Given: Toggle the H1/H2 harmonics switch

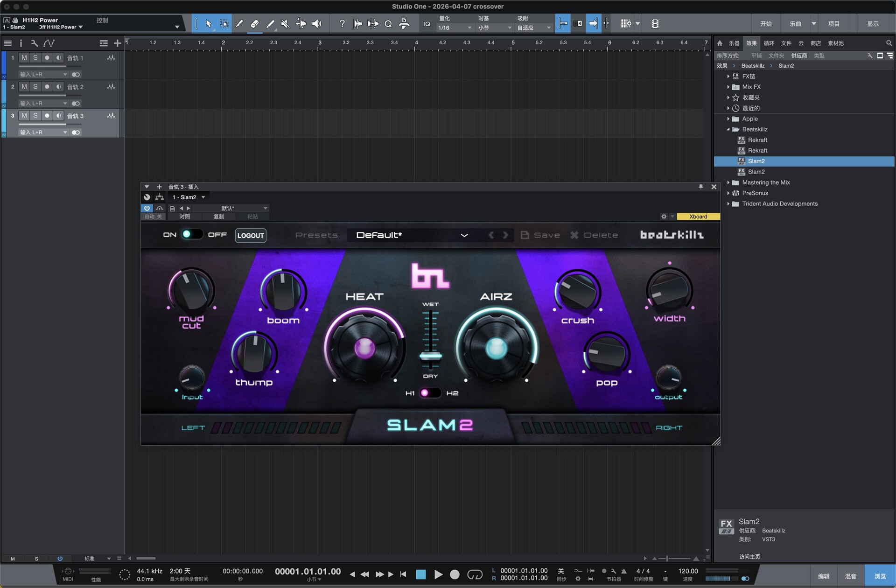Looking at the screenshot, I should (x=430, y=393).
